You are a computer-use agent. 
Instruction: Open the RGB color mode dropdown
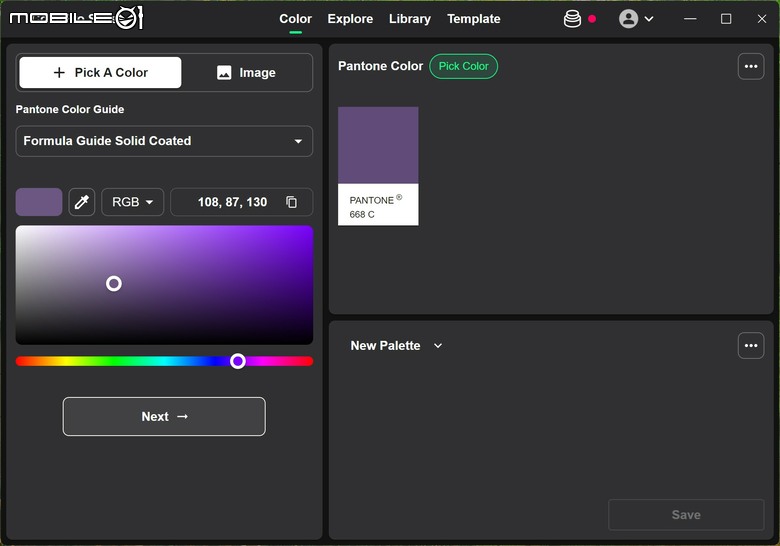pyautogui.click(x=132, y=202)
